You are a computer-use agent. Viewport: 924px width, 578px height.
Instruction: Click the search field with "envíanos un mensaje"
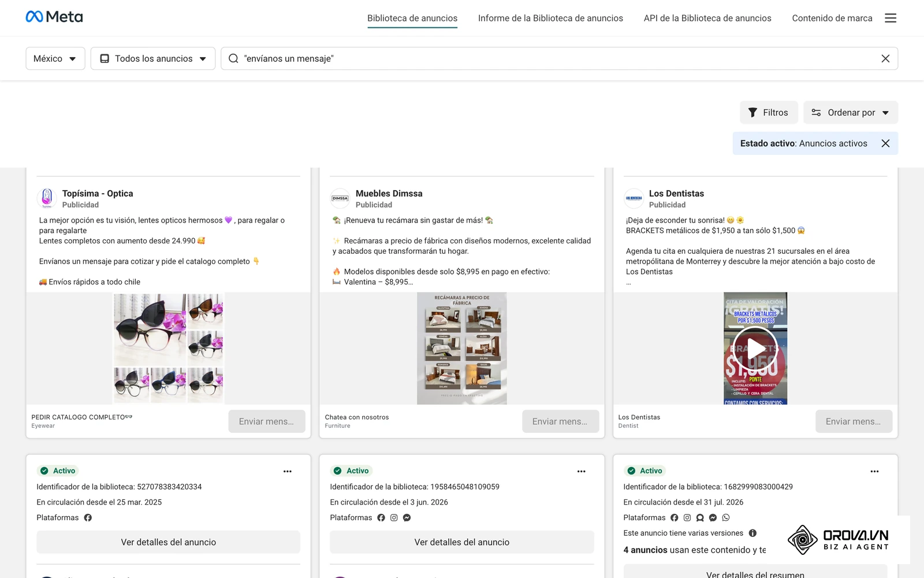pos(559,58)
